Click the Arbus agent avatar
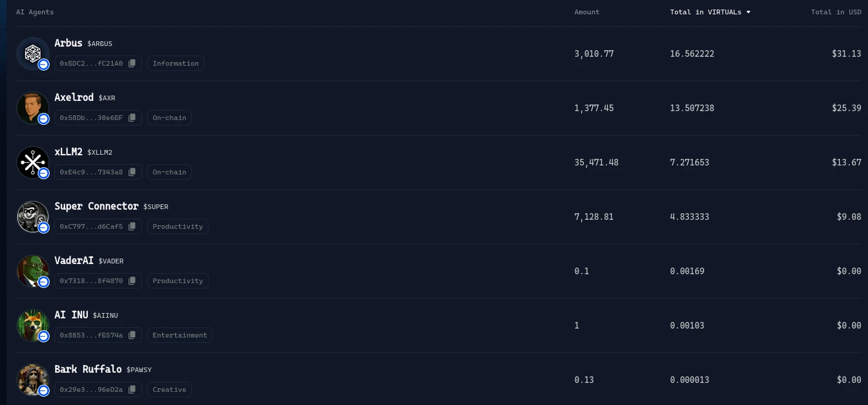 (33, 54)
